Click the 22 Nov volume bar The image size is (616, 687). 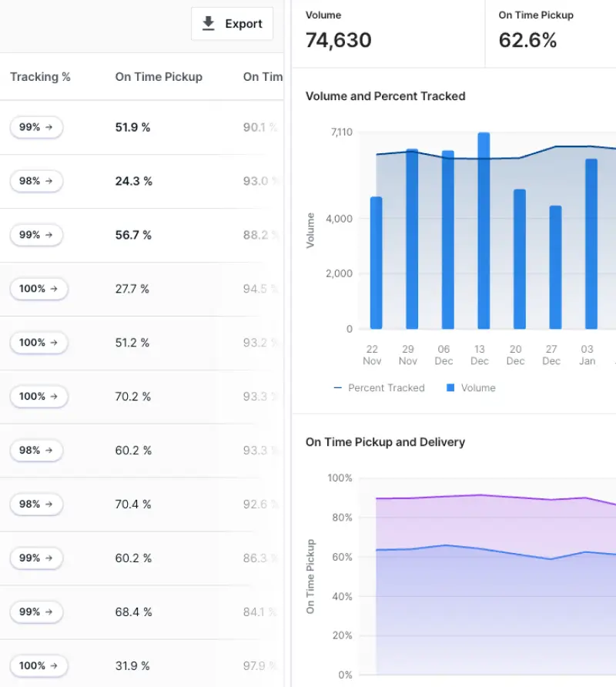(376, 263)
